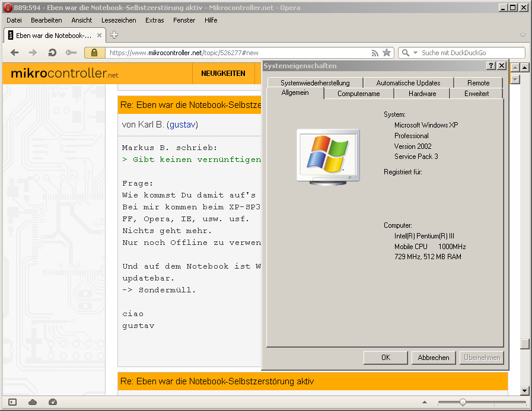Screen dimensions: 532x411
Task: Open the password key wand icon
Action: pos(71,53)
